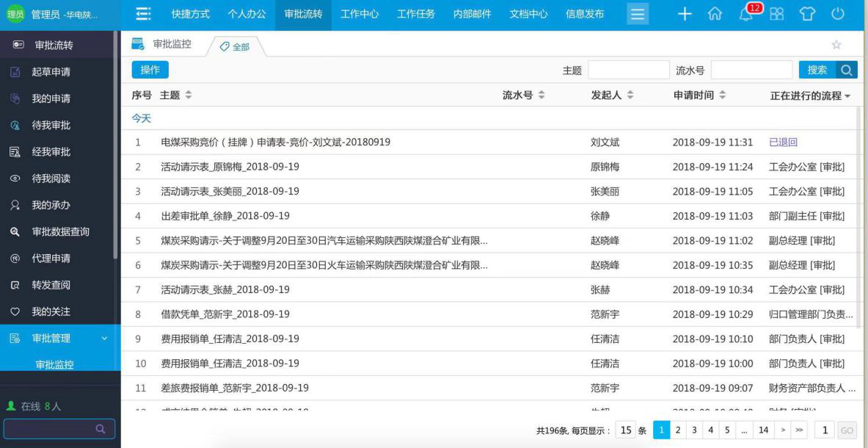Switch to the 工作任务 menu tab
Screen dimensions: 868x448
pyautogui.click(x=415, y=12)
